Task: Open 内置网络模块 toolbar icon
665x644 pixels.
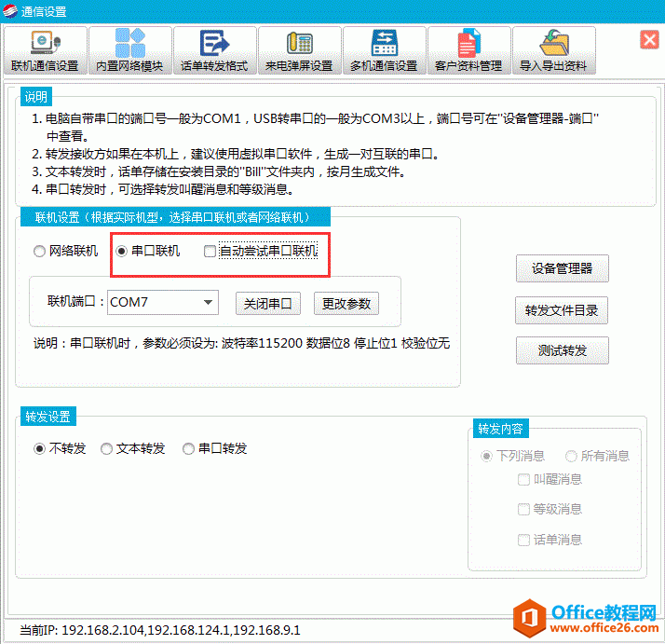Action: [x=130, y=50]
